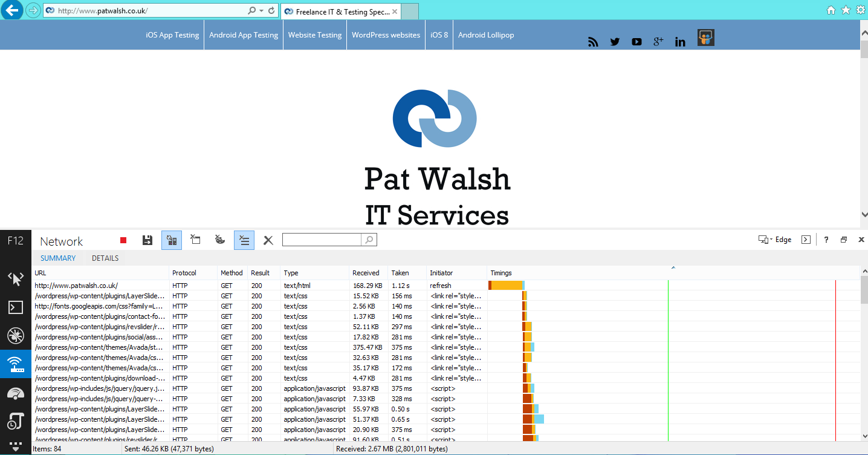Click the address bar URL field
Image resolution: width=868 pixels, height=455 pixels.
pos(145,11)
